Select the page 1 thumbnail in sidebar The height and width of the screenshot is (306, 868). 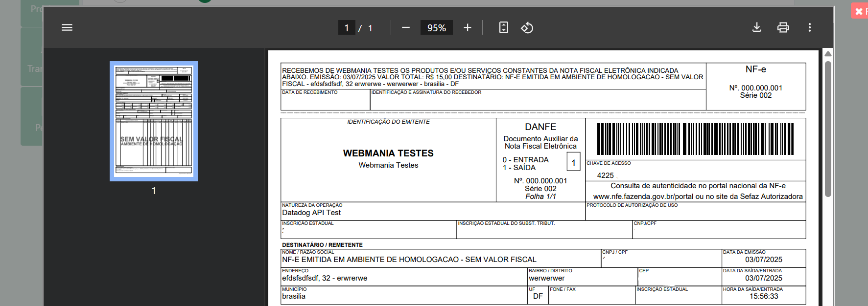pos(154,121)
